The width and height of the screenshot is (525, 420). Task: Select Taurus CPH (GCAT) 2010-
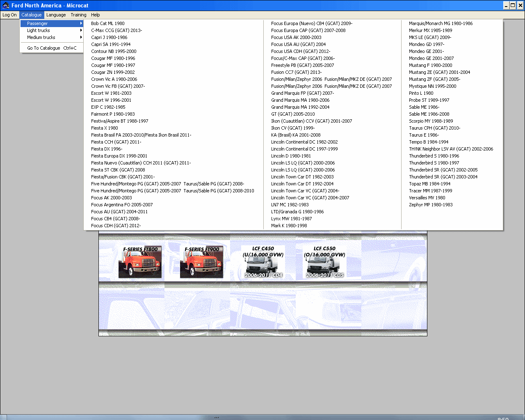pyautogui.click(x=434, y=128)
